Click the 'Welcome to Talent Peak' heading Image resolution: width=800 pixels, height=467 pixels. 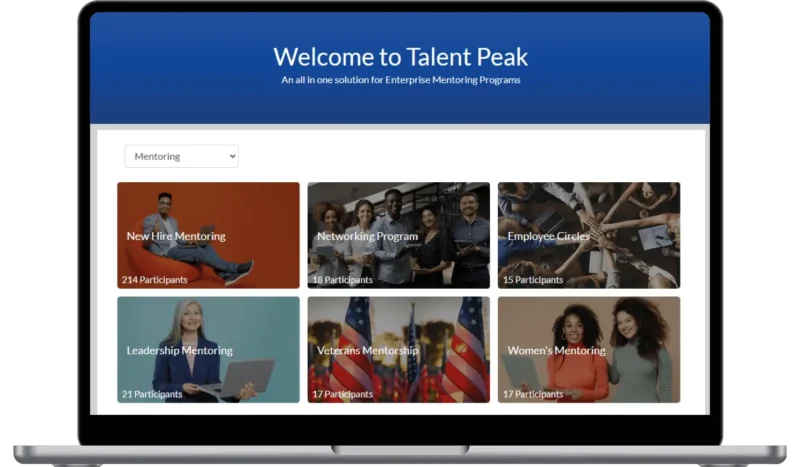pos(401,57)
